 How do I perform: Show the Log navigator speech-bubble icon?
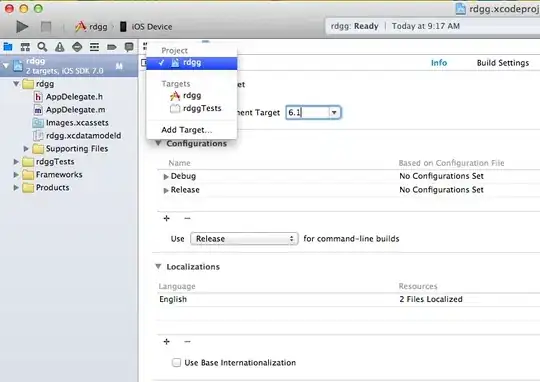coord(129,47)
